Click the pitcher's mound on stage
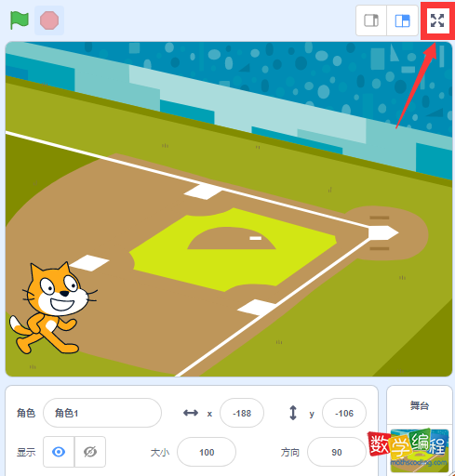This screenshot has width=455, height=476. click(232, 238)
